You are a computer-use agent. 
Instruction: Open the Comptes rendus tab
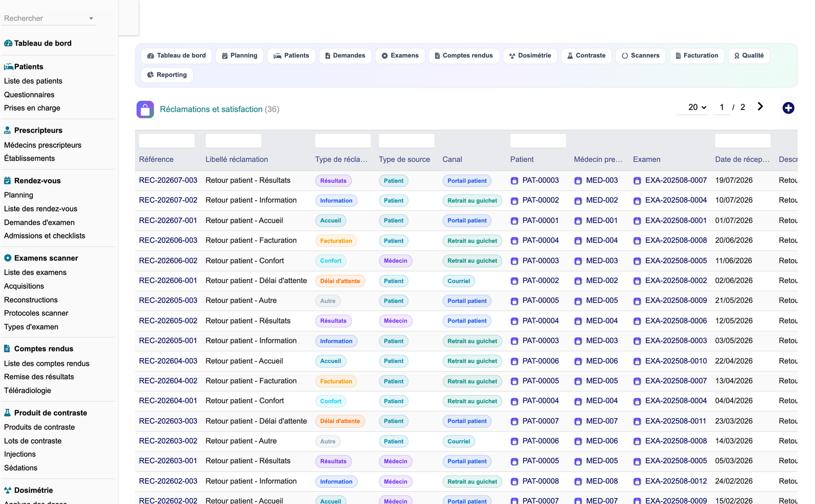(464, 56)
